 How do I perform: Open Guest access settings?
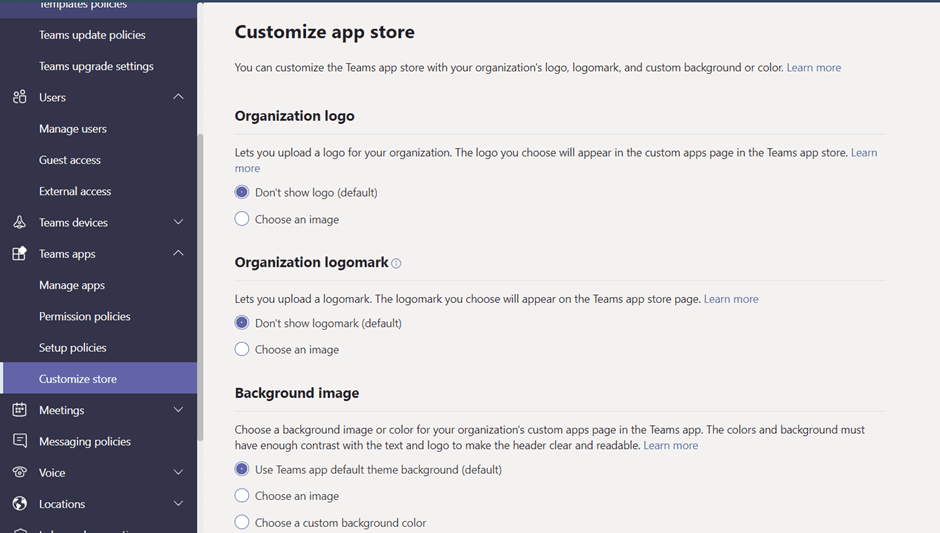70,160
